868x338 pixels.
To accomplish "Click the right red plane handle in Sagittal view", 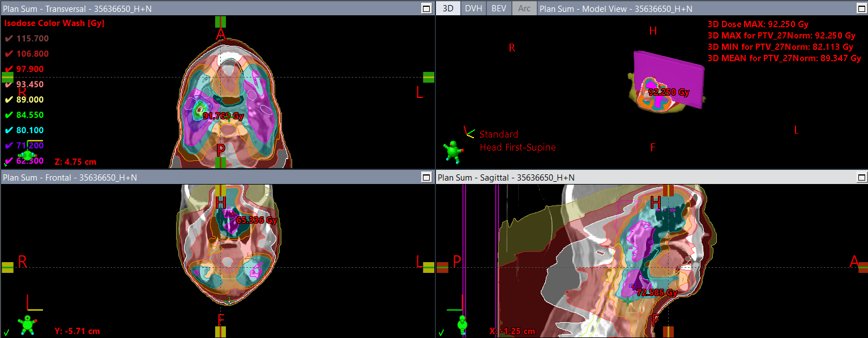I will click(862, 267).
